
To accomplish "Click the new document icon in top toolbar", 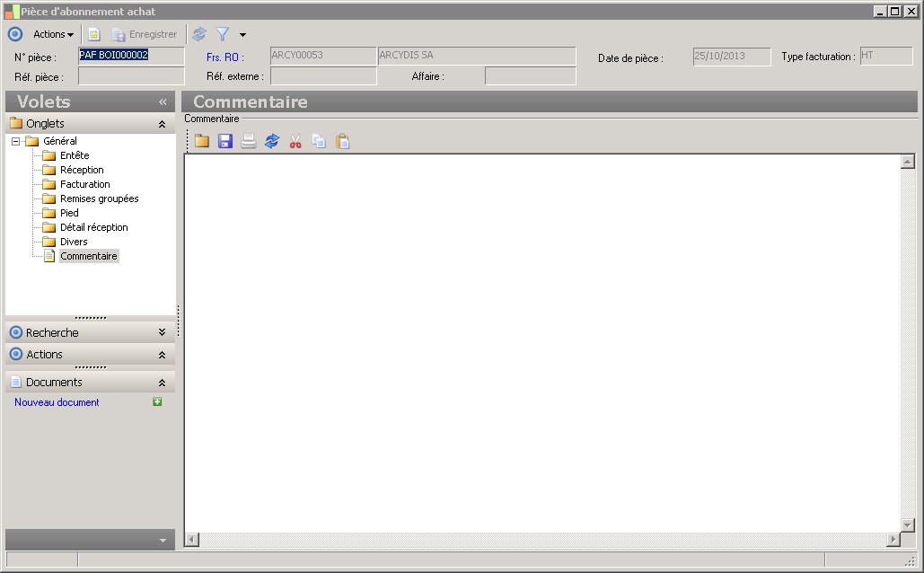I will tap(93, 34).
